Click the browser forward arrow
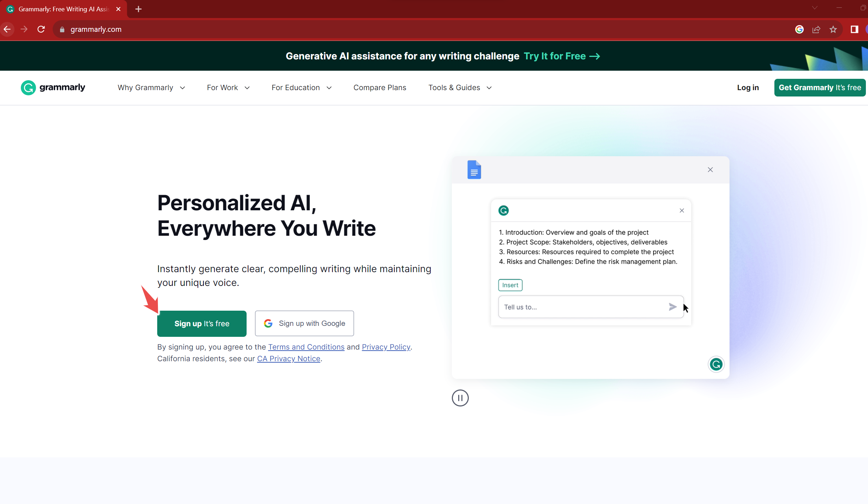Image resolution: width=868 pixels, height=504 pixels. [x=24, y=29]
